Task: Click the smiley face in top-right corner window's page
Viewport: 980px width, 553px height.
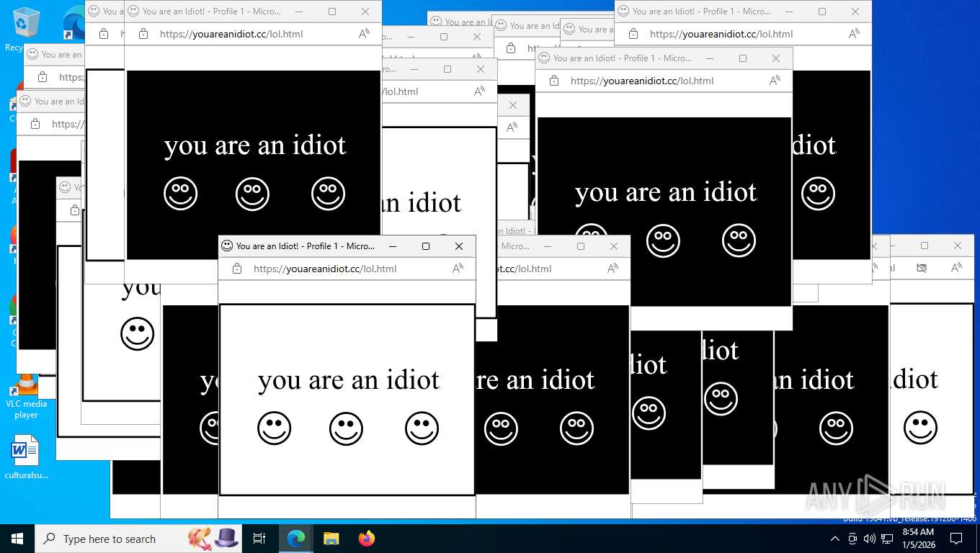Action: (x=818, y=193)
